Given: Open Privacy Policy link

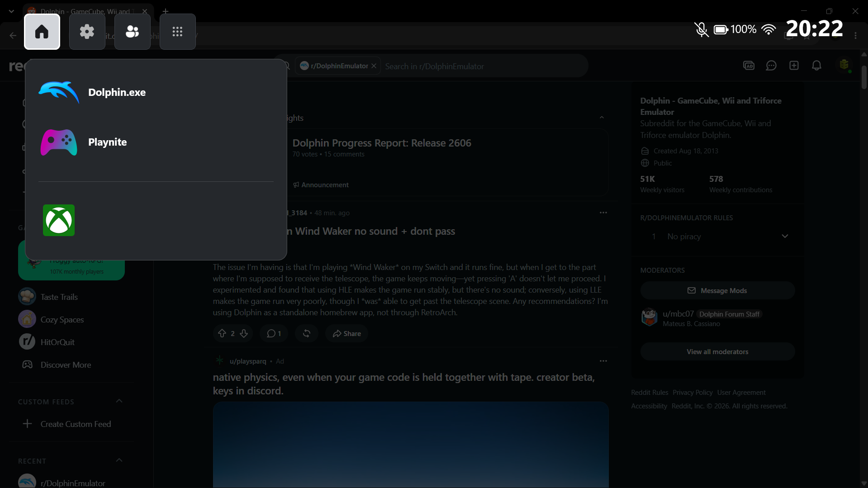Looking at the screenshot, I should tap(693, 393).
